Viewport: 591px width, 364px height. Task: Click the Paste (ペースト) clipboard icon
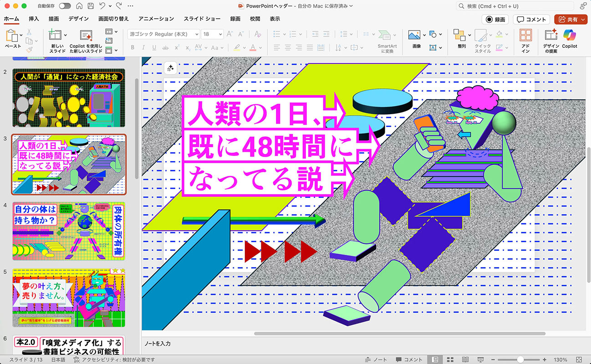pyautogui.click(x=11, y=36)
